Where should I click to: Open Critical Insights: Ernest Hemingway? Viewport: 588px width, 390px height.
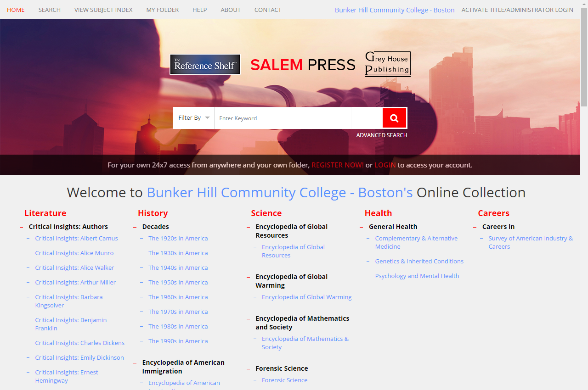[67, 376]
